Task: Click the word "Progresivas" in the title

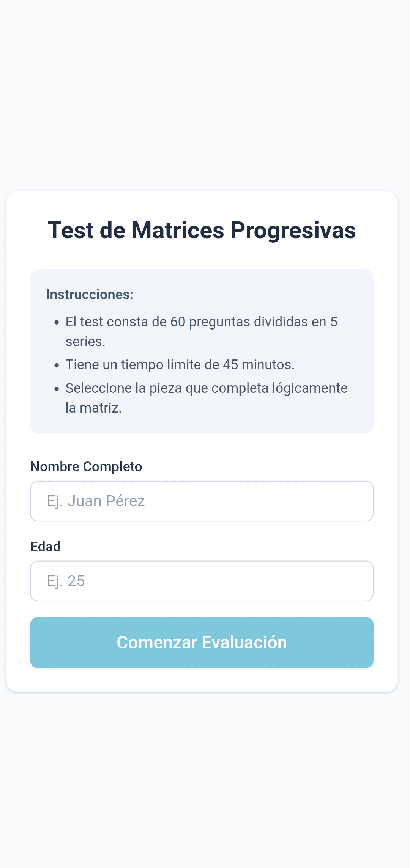Action: coord(293,230)
